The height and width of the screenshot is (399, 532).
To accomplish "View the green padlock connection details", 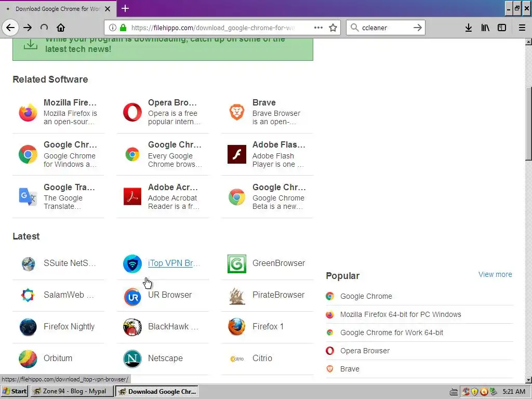I will coord(123,28).
